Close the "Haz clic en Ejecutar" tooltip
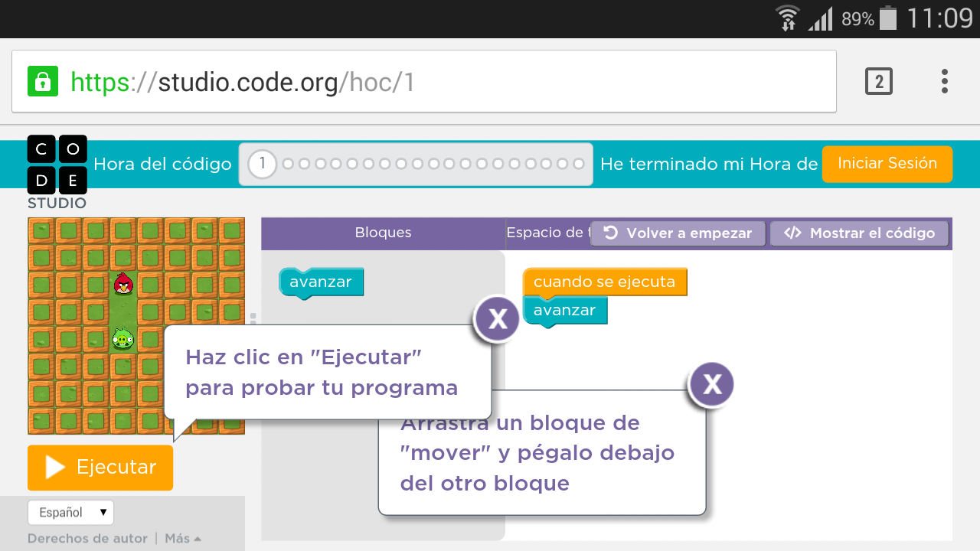 [x=498, y=318]
